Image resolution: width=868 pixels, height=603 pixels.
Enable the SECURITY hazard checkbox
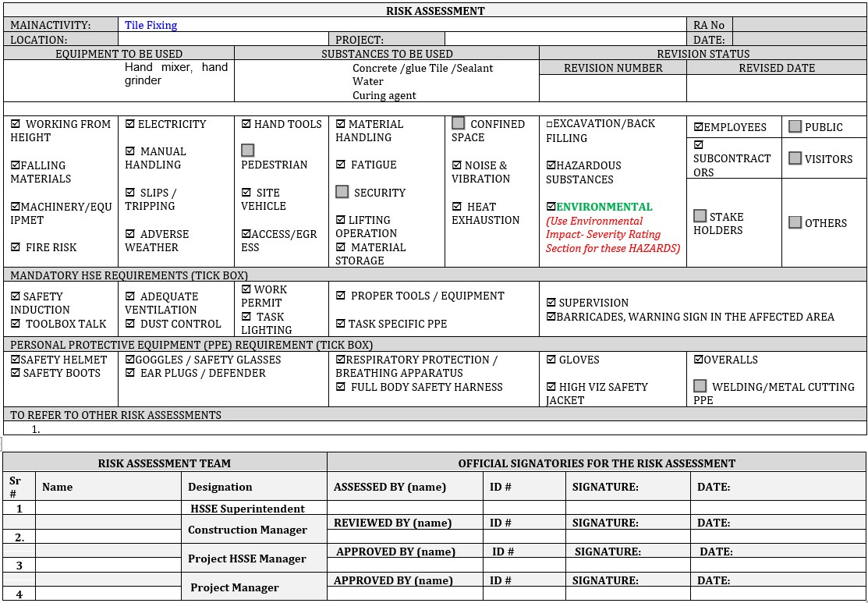342,191
